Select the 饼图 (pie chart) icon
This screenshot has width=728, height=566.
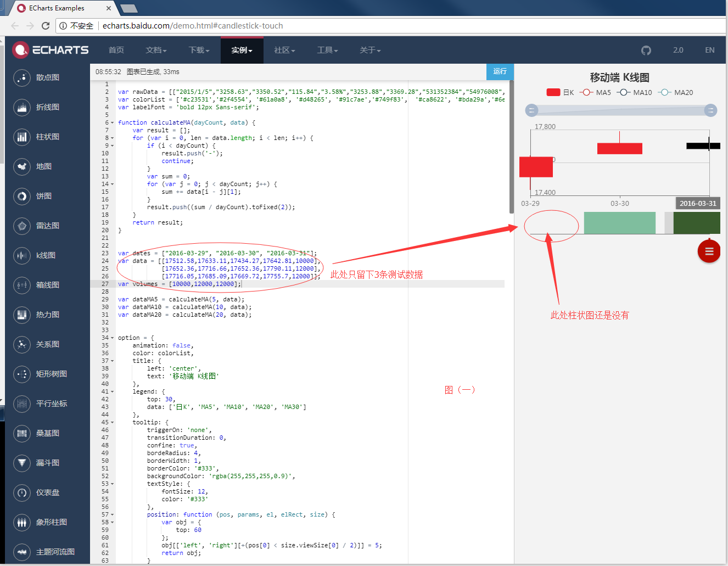[21, 196]
